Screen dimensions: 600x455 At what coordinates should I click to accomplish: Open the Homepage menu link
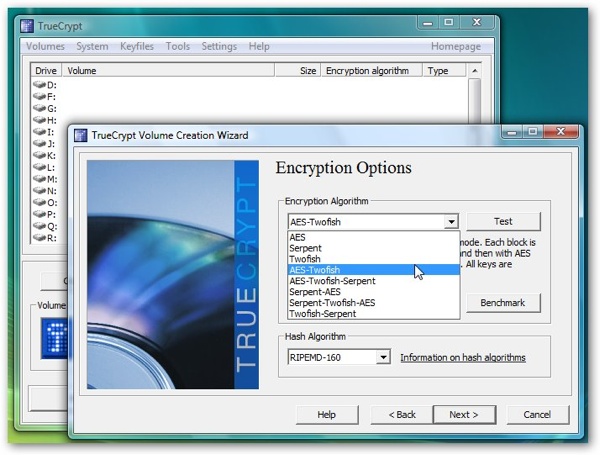point(456,46)
